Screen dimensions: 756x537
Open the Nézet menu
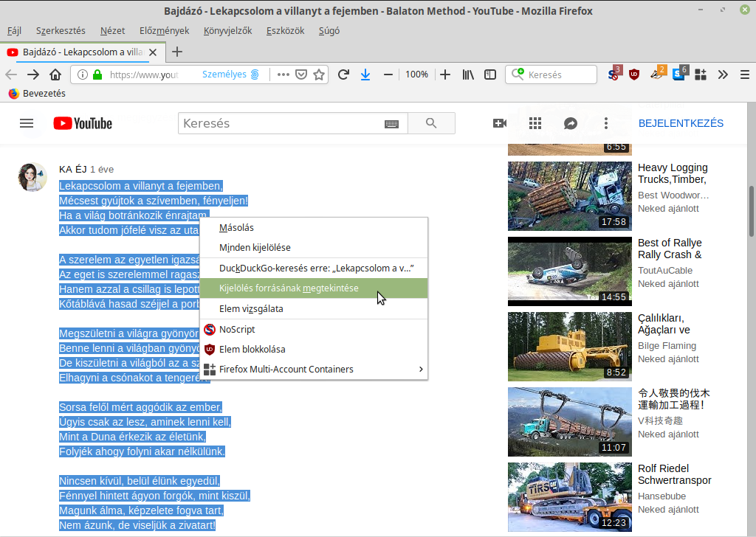coord(112,31)
